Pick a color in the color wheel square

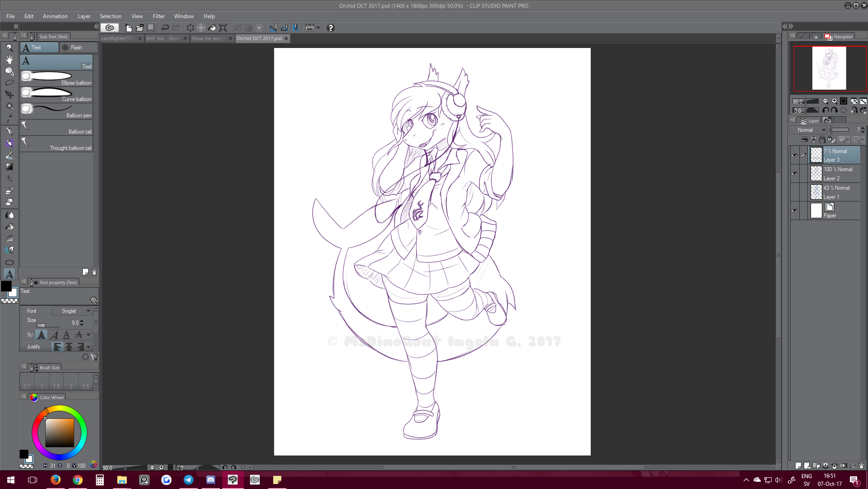pos(59,432)
